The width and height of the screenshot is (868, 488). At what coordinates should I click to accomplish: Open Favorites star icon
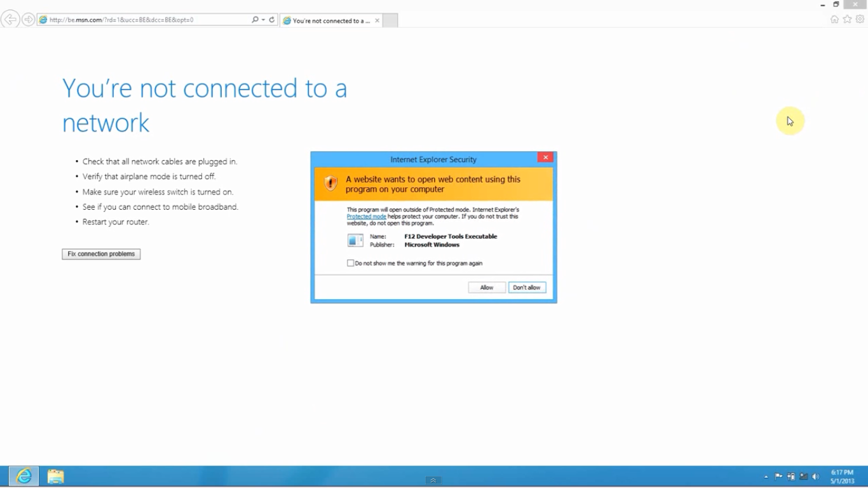click(x=847, y=20)
